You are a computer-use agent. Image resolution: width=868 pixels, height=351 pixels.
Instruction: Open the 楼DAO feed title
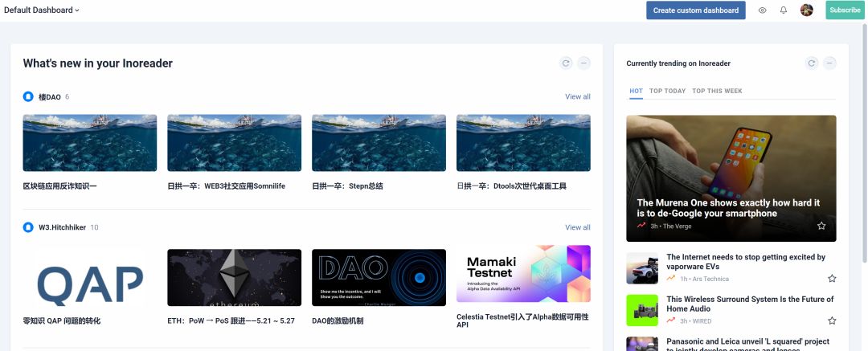pyautogui.click(x=50, y=97)
